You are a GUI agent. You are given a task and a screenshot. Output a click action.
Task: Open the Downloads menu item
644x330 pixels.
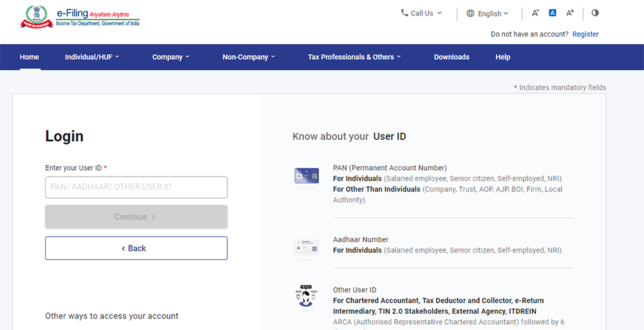(x=451, y=57)
